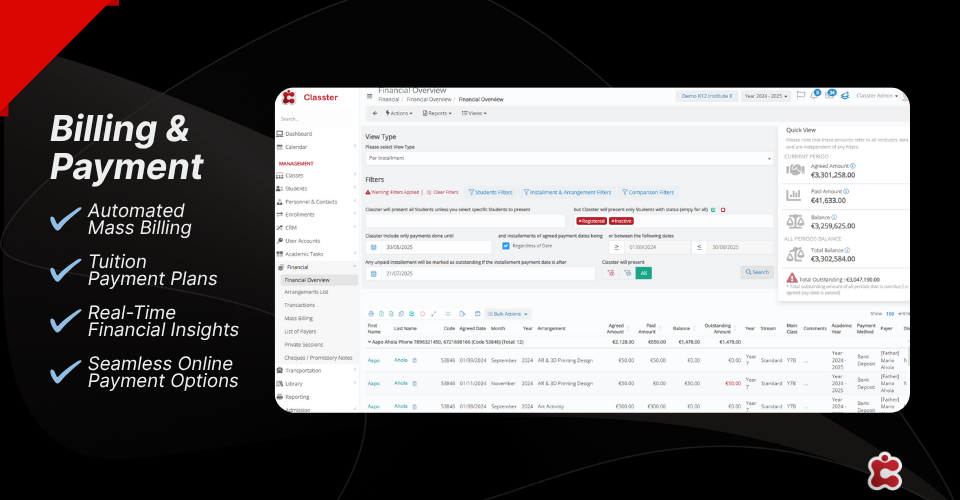Viewport: 960px width, 500px height.
Task: Open the Year 2024 - 2025 dropdown
Action: tap(765, 96)
